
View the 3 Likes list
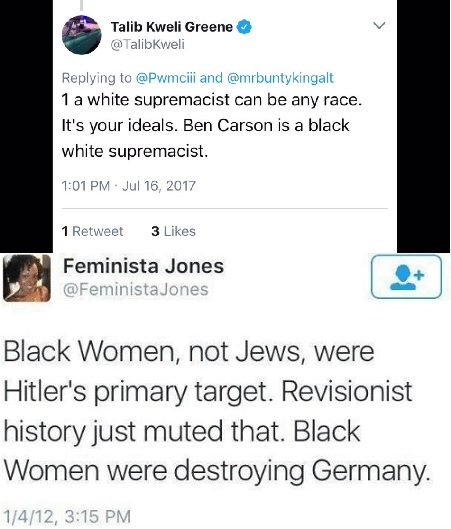(x=173, y=231)
